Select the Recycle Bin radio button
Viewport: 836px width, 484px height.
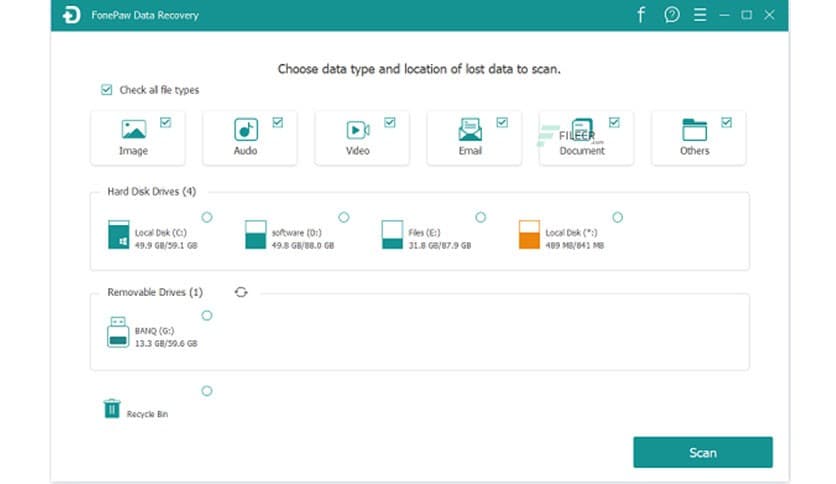[207, 391]
